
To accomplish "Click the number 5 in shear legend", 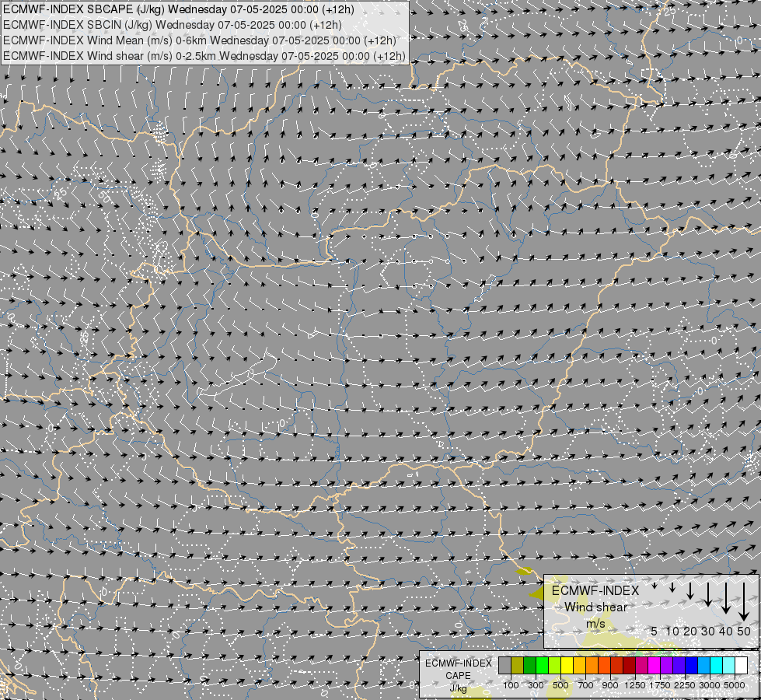I will pos(655,631).
